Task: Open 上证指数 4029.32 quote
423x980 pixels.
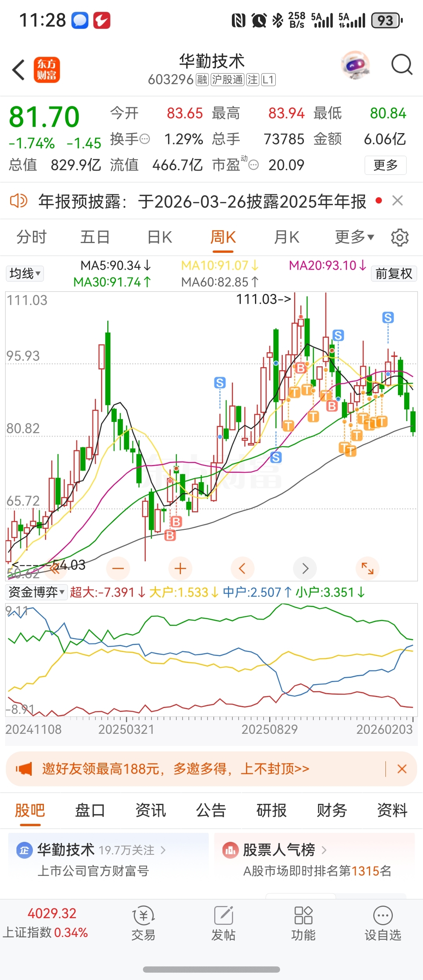Action: [45, 923]
